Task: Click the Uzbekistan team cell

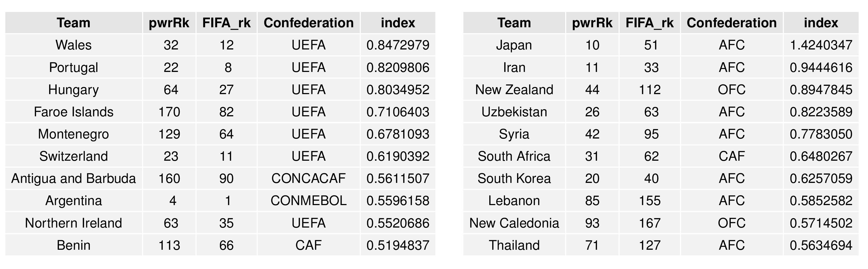Action: (x=514, y=112)
